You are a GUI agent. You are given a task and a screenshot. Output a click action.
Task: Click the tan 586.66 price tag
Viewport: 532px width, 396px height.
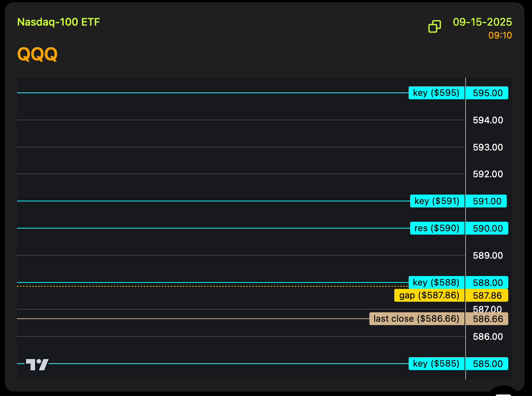pyautogui.click(x=487, y=319)
